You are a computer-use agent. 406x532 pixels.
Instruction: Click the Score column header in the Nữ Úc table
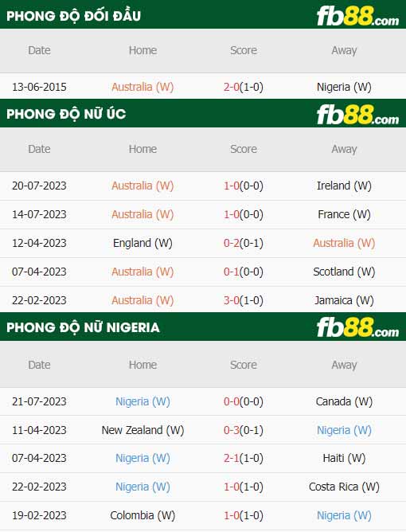[243, 149]
